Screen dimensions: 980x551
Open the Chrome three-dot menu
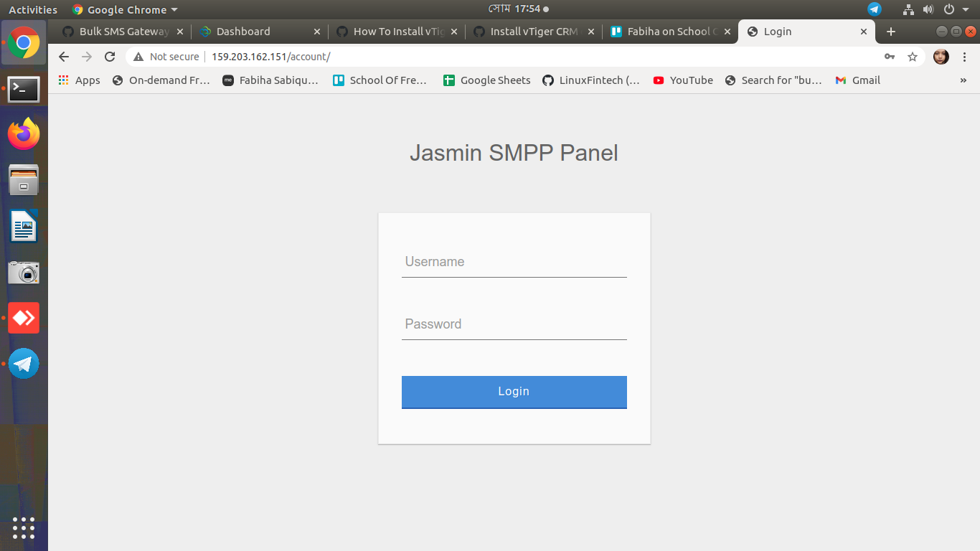point(964,56)
